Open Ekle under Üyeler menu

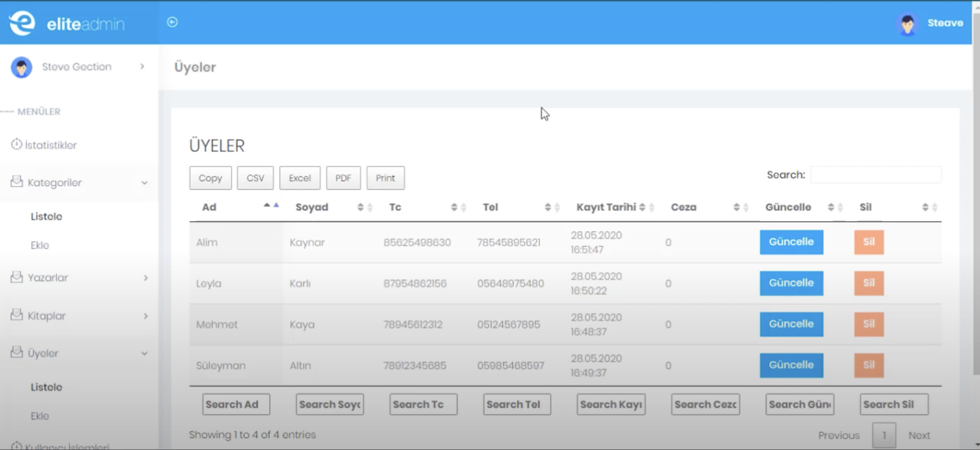tap(40, 416)
